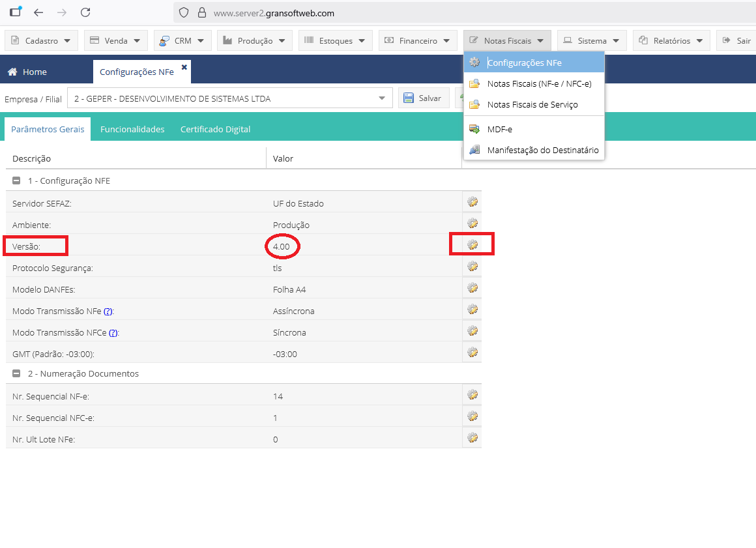The image size is (756, 548).
Task: Switch to the Funcionalidades tab
Action: pos(132,129)
